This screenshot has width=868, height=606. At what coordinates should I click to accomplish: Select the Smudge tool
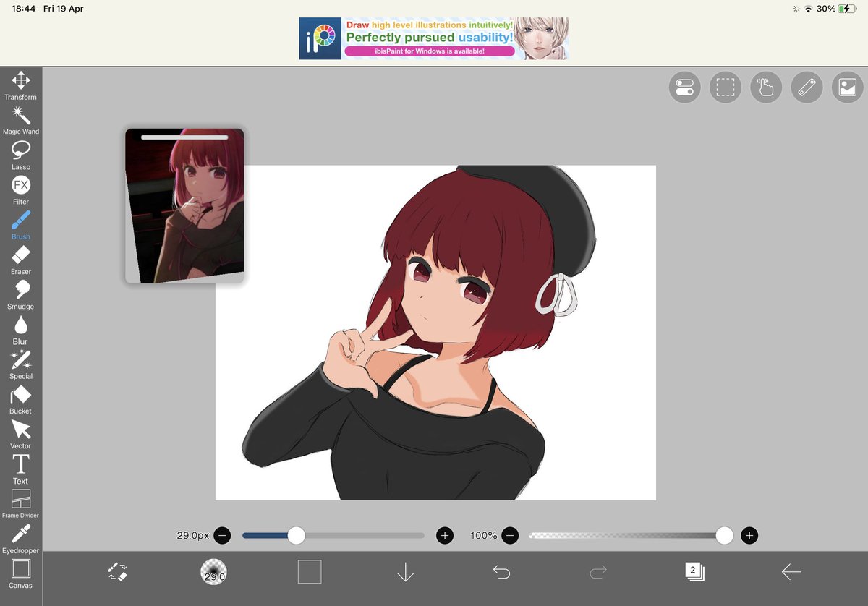tap(20, 294)
